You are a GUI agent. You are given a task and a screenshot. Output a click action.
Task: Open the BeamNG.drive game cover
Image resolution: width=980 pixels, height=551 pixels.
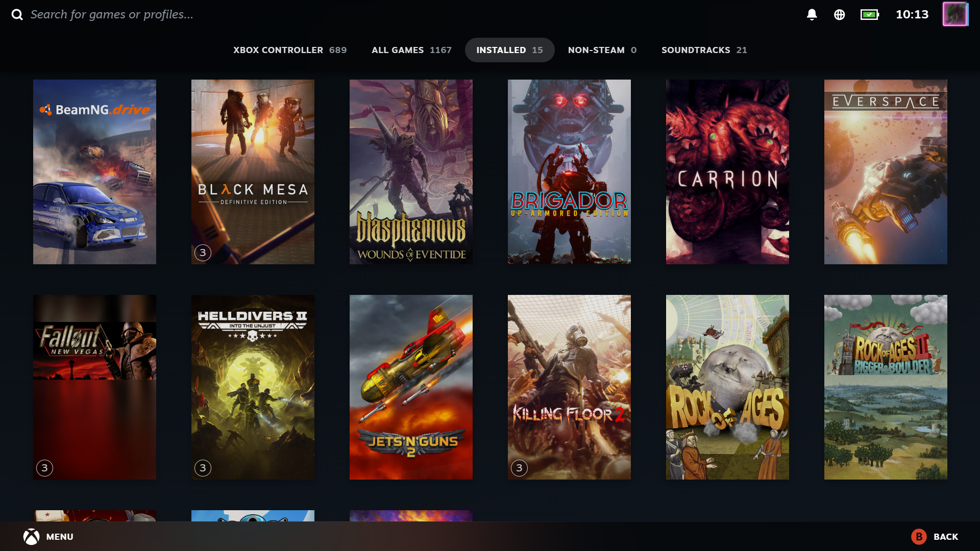point(94,172)
